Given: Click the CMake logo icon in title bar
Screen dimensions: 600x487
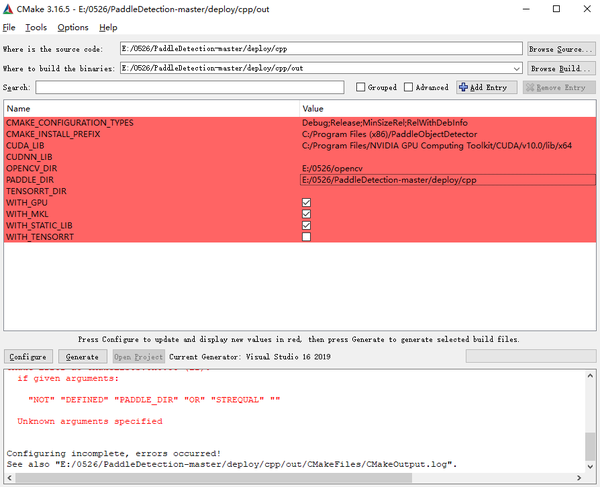Looking at the screenshot, I should [8, 9].
